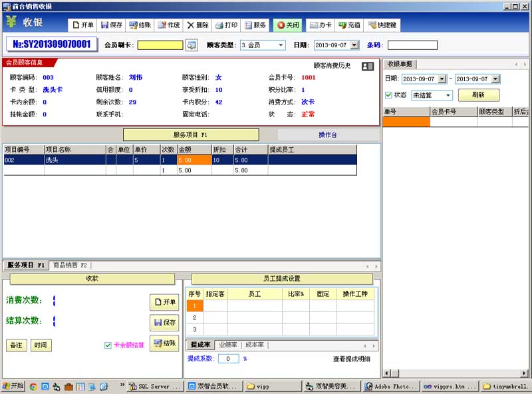The width and height of the screenshot is (532, 394).
Task: Click the member card lookup icon
Action: click(x=192, y=45)
